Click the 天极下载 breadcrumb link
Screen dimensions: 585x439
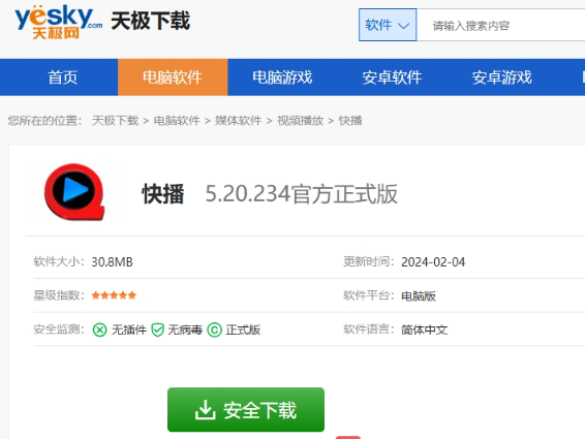point(115,120)
